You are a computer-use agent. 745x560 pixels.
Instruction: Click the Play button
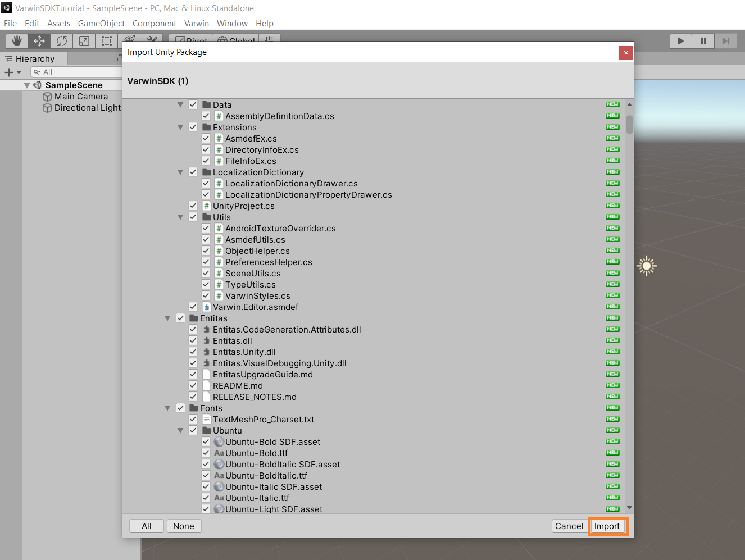pyautogui.click(x=681, y=41)
